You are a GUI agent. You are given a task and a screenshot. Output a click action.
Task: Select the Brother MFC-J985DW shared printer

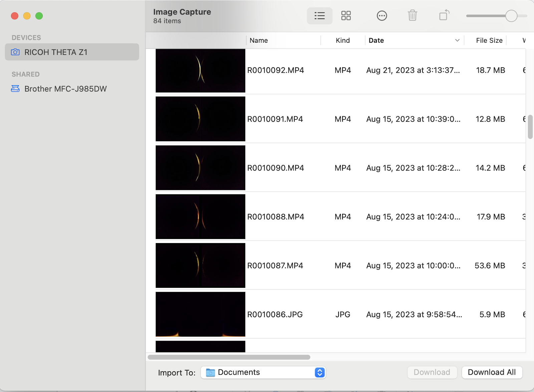65,89
